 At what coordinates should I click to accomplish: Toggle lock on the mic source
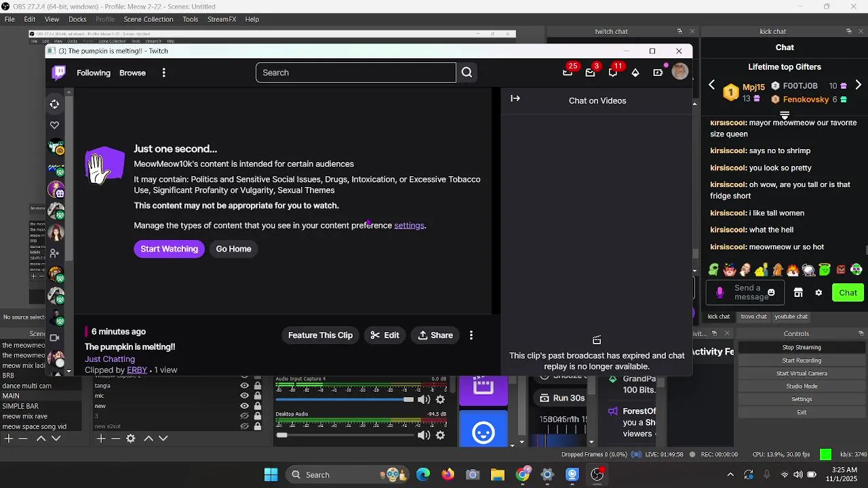point(257,396)
